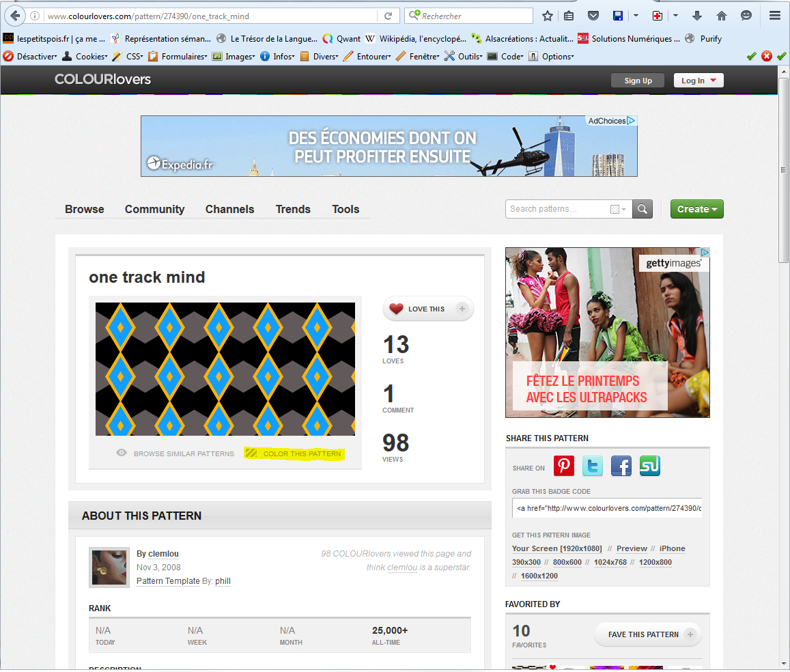
Task: Open the Create dropdown button
Action: click(x=696, y=209)
